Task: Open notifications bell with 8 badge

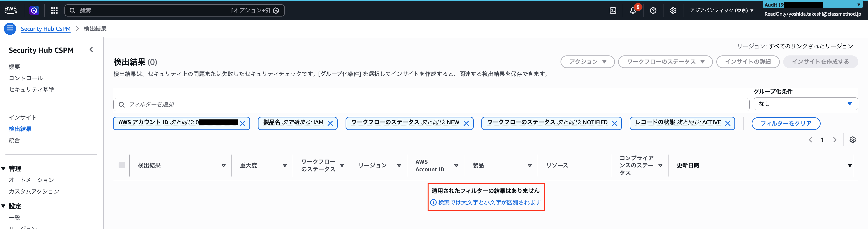Action: (633, 10)
